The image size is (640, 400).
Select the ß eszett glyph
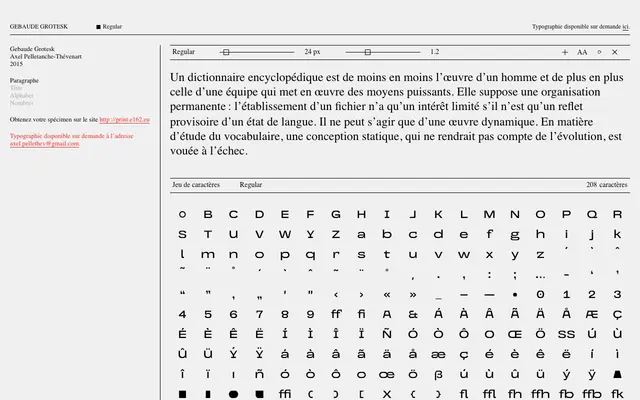438,374
